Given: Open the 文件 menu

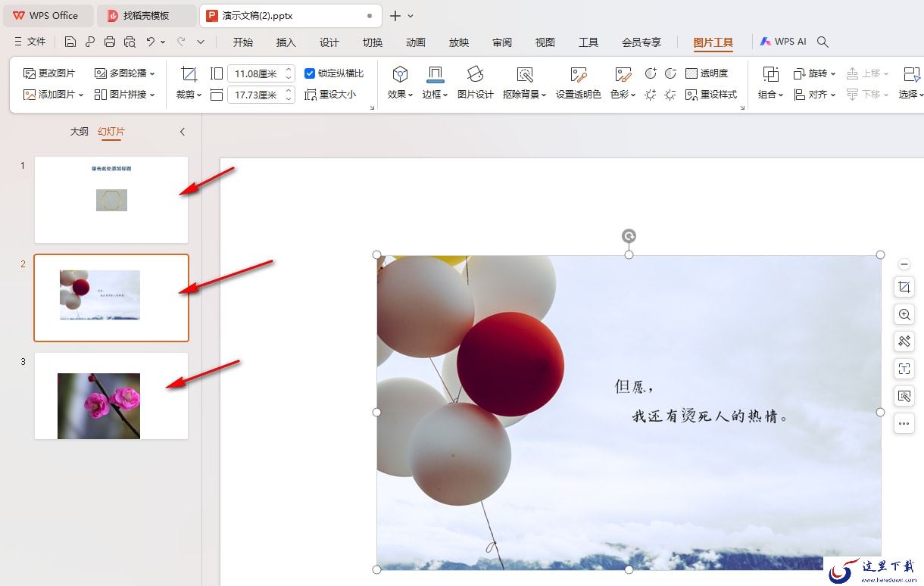Looking at the screenshot, I should [x=30, y=42].
